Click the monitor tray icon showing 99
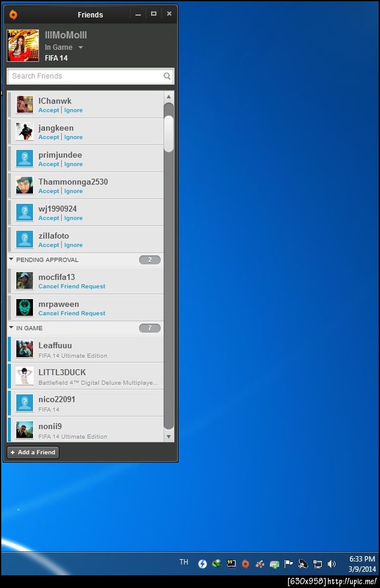 click(x=231, y=564)
